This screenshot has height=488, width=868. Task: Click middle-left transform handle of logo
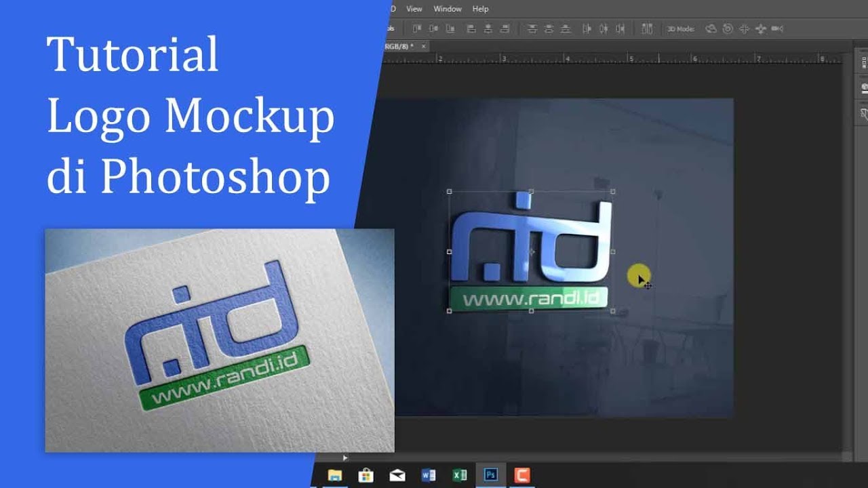click(450, 251)
